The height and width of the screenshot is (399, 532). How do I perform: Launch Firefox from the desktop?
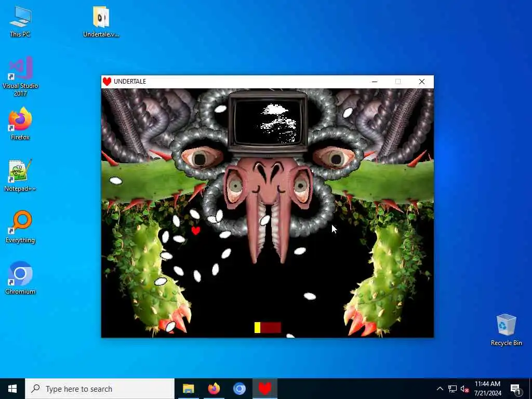click(20, 124)
